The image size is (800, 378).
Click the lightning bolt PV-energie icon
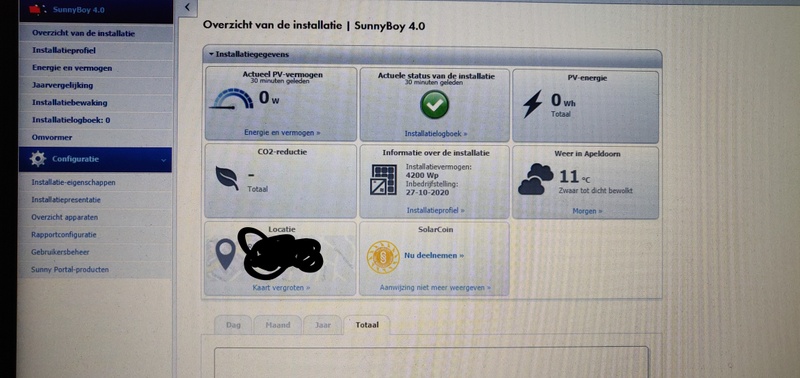tap(532, 104)
